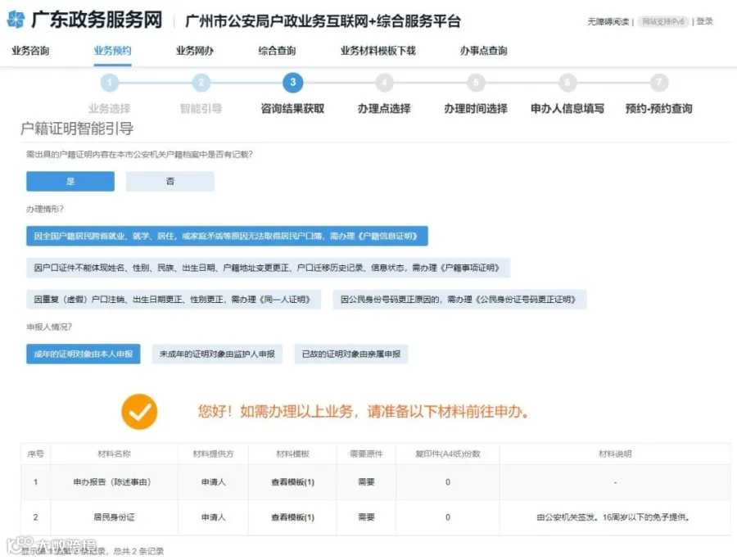Open the 业务网办 tab

[195, 51]
